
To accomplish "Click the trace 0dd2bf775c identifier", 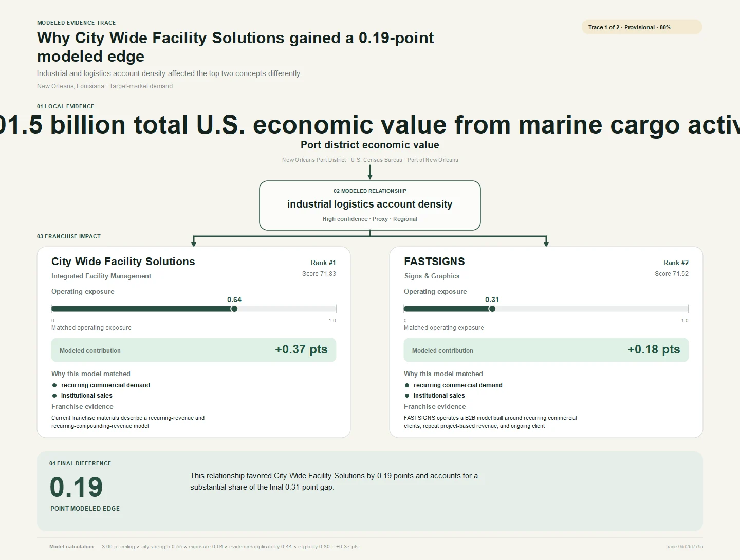I will pos(684,547).
